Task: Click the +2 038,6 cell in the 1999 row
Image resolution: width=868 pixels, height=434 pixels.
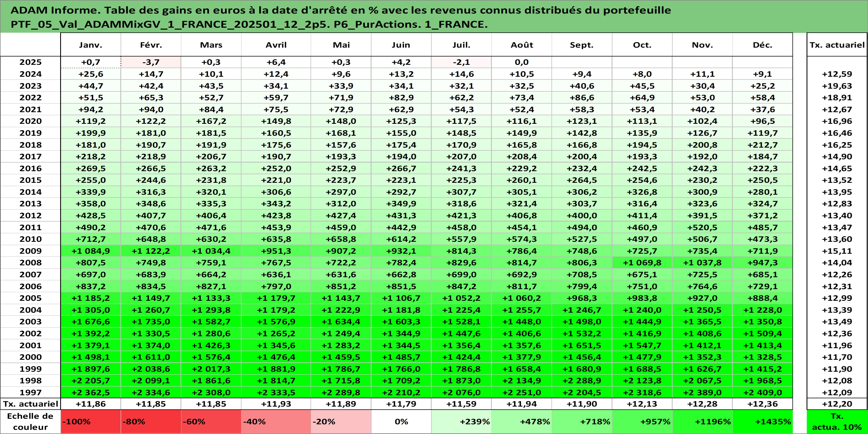Action: (x=151, y=369)
